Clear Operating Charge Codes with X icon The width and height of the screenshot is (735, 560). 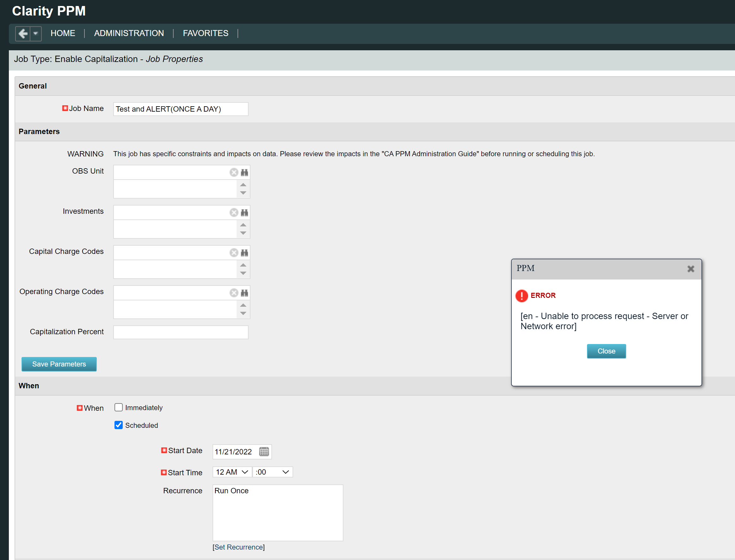click(x=234, y=293)
